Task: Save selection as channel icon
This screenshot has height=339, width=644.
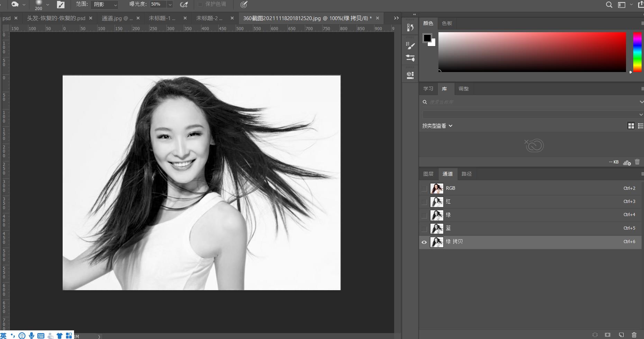Action: (x=607, y=335)
